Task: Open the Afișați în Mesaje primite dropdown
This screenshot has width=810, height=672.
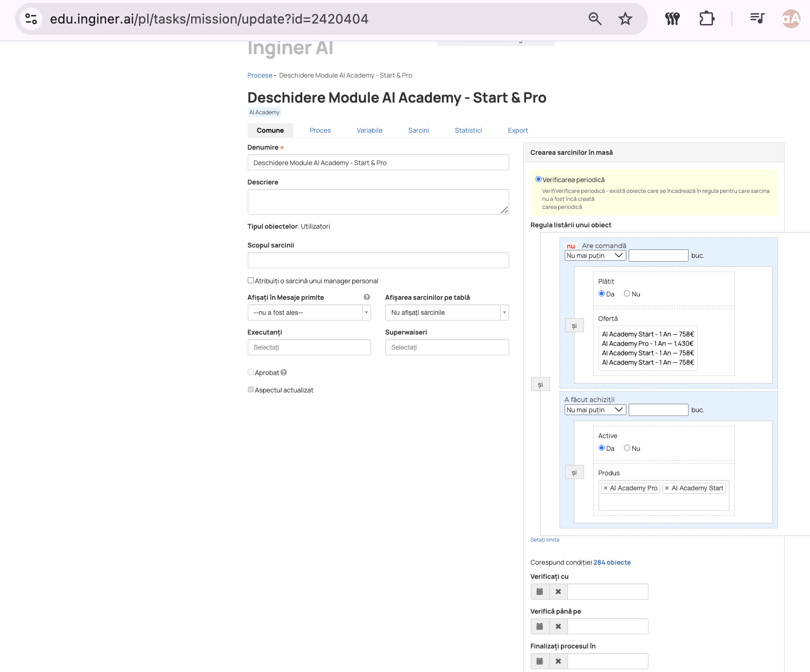Action: pyautogui.click(x=309, y=312)
